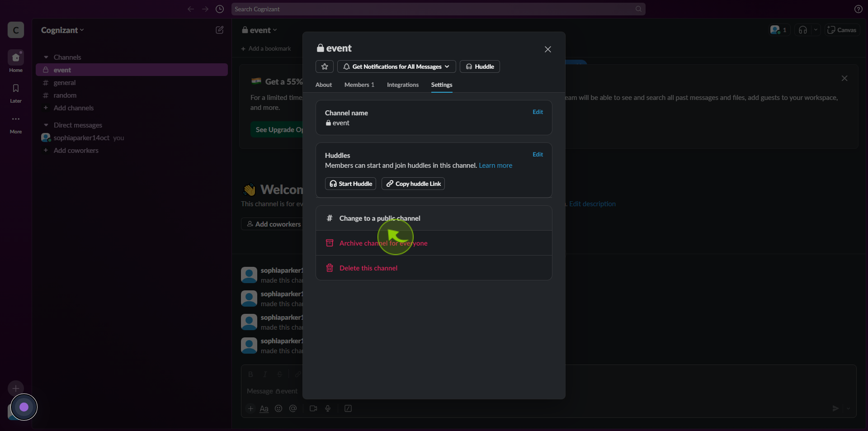Open Cognizant workspace menu
Screen dimensions: 868x431
click(62, 30)
